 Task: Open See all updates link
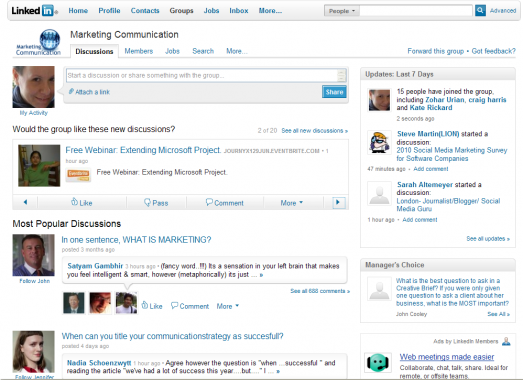coord(488,239)
